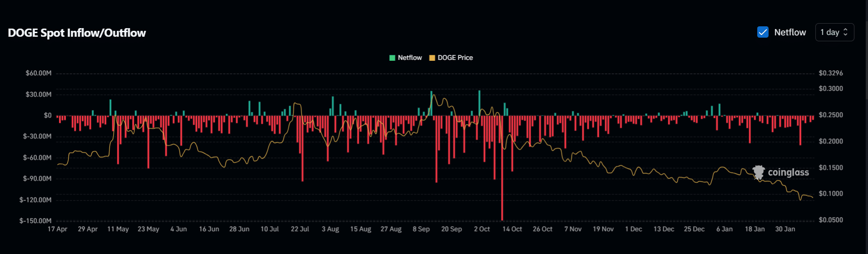Click the 10 Jul date label

[x=270, y=229]
